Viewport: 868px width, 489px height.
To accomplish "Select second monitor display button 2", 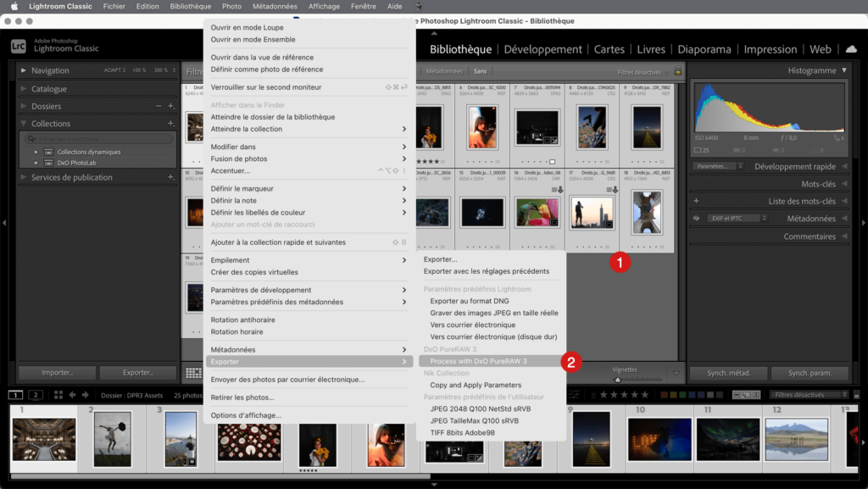I will (x=36, y=395).
